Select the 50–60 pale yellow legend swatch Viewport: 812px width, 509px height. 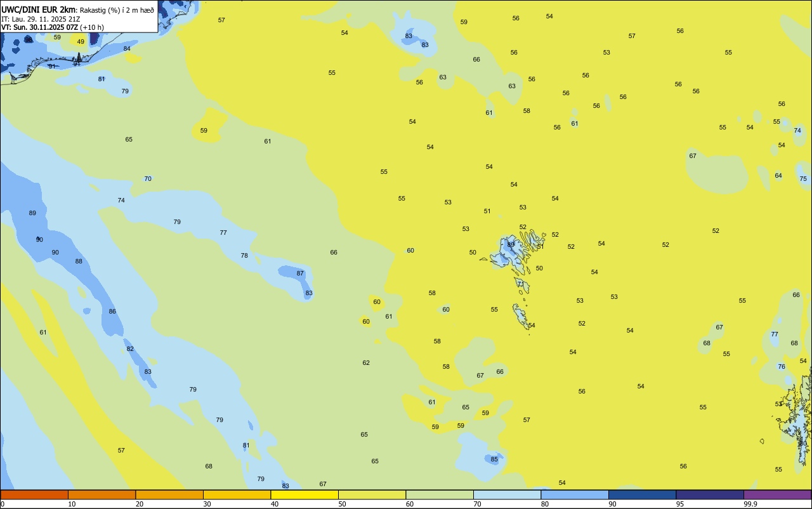pyautogui.click(x=372, y=494)
